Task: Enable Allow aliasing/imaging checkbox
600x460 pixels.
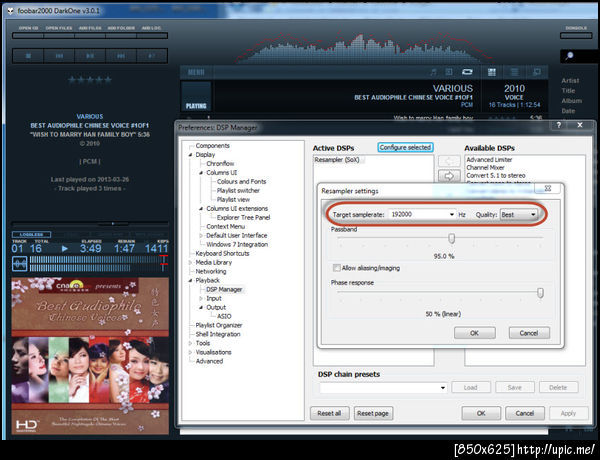Action: tap(336, 268)
